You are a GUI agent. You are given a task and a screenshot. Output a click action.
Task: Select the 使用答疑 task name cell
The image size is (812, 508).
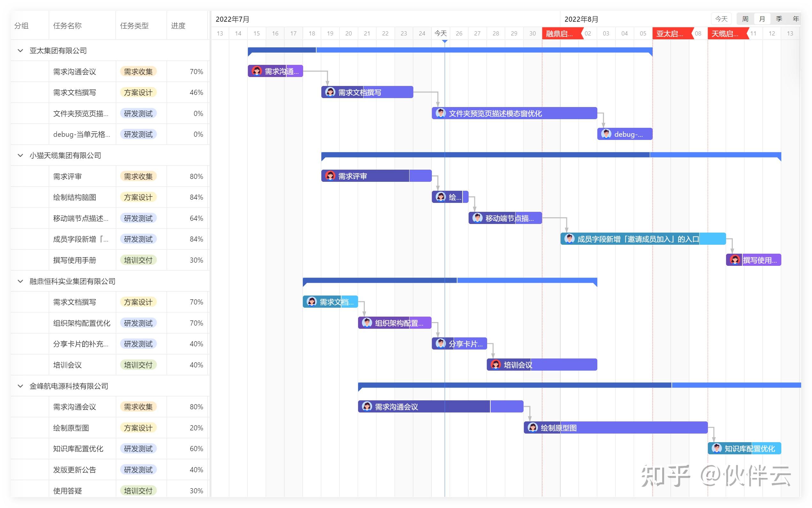coord(82,490)
